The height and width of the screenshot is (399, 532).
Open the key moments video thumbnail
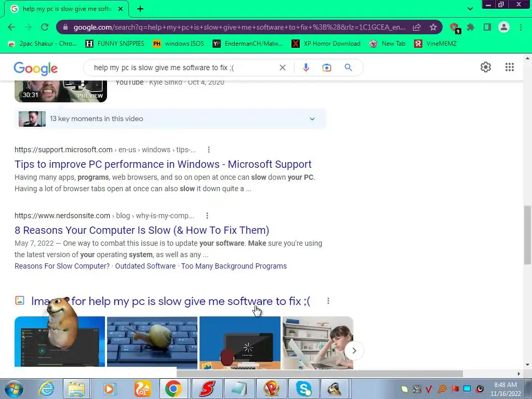pyautogui.click(x=32, y=119)
